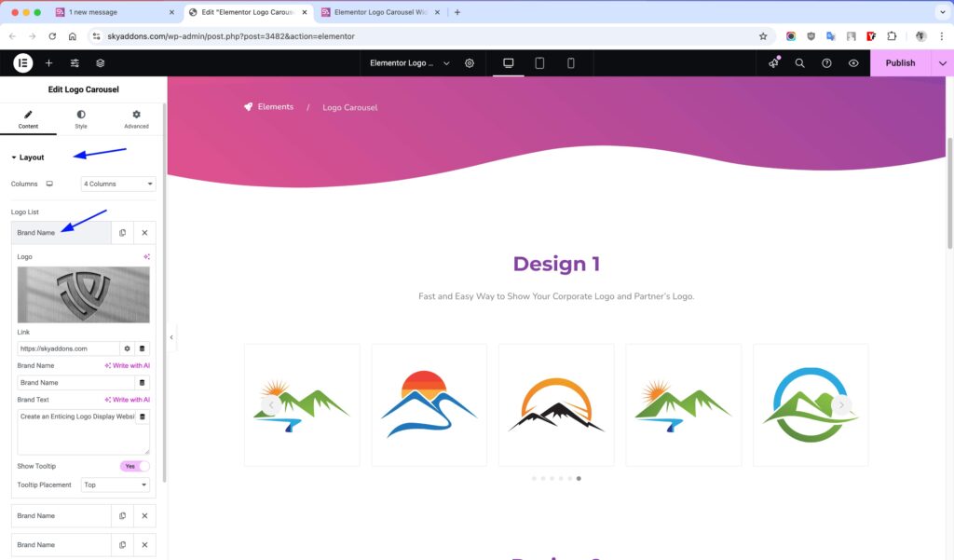Expand the third Brand Name list item
Viewport: 954px width, 560px height.
click(x=61, y=545)
